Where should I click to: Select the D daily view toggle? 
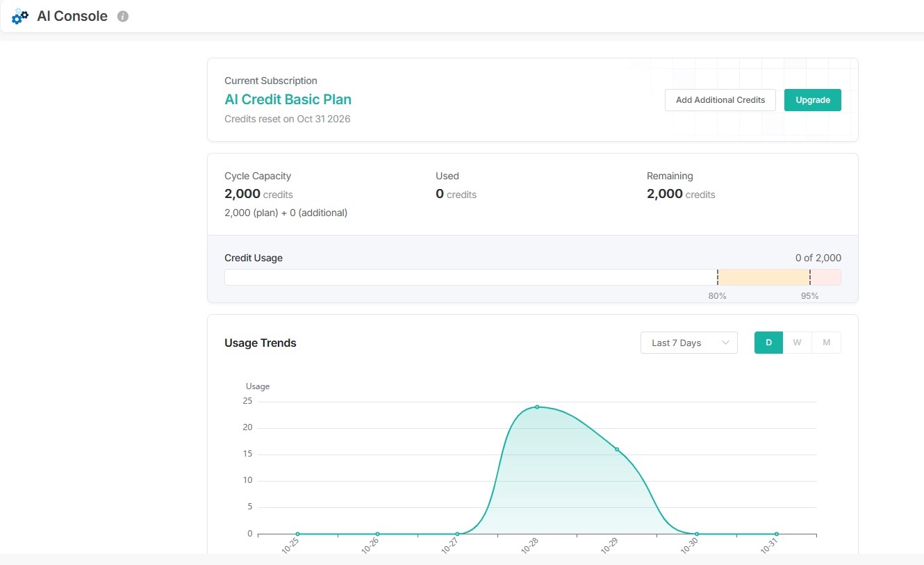[768, 343]
